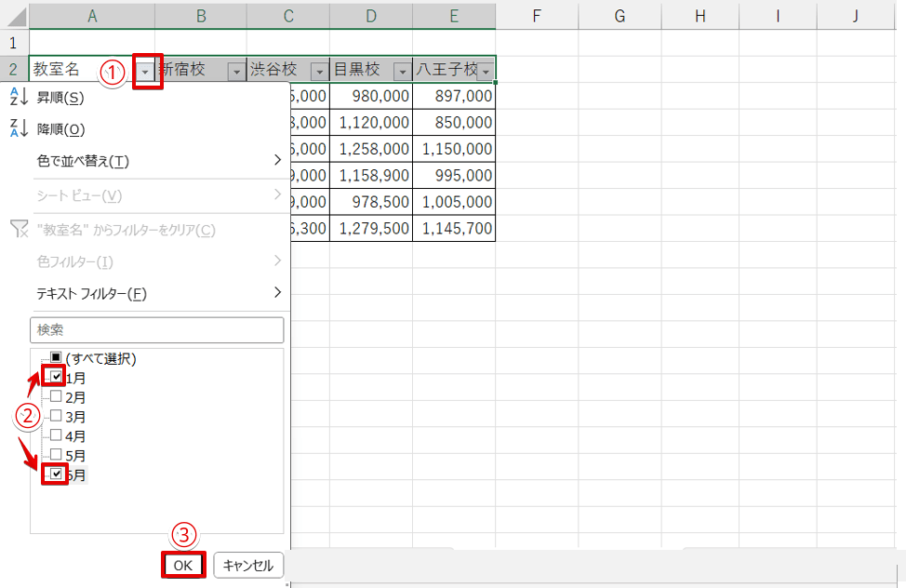Select row 2 header
906x588 pixels.
click(14, 70)
